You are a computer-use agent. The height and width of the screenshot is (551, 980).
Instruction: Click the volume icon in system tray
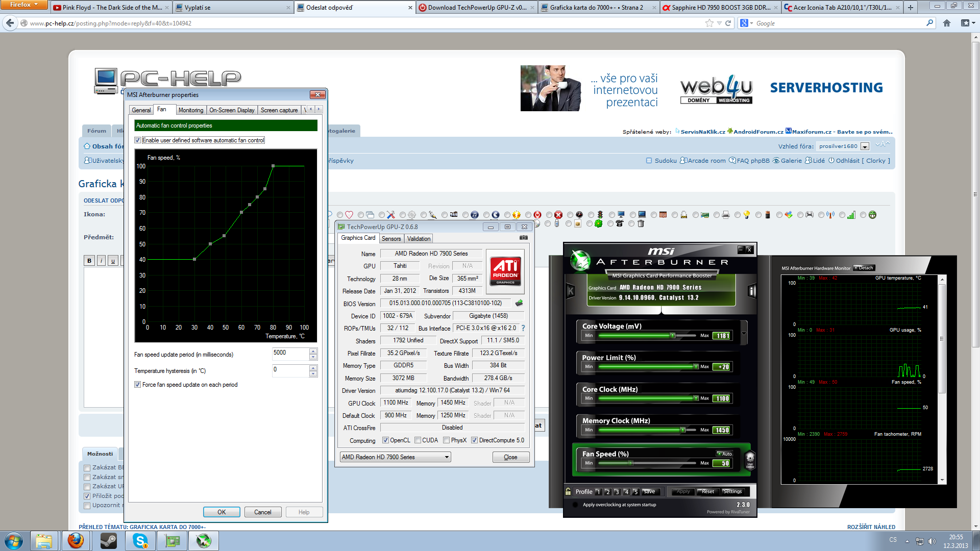pos(932,541)
